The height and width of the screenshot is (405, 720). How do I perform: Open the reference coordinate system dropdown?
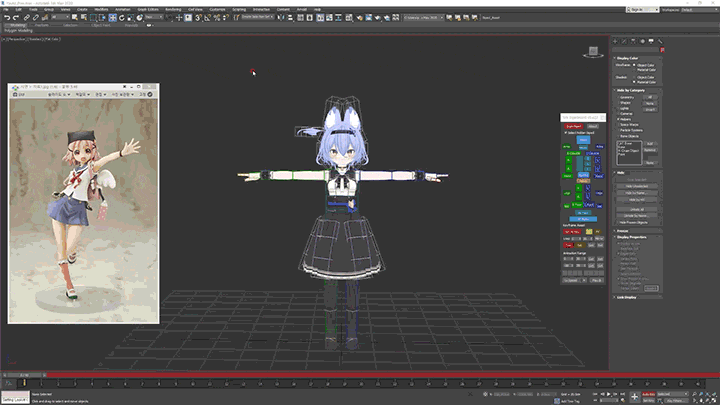click(x=154, y=17)
